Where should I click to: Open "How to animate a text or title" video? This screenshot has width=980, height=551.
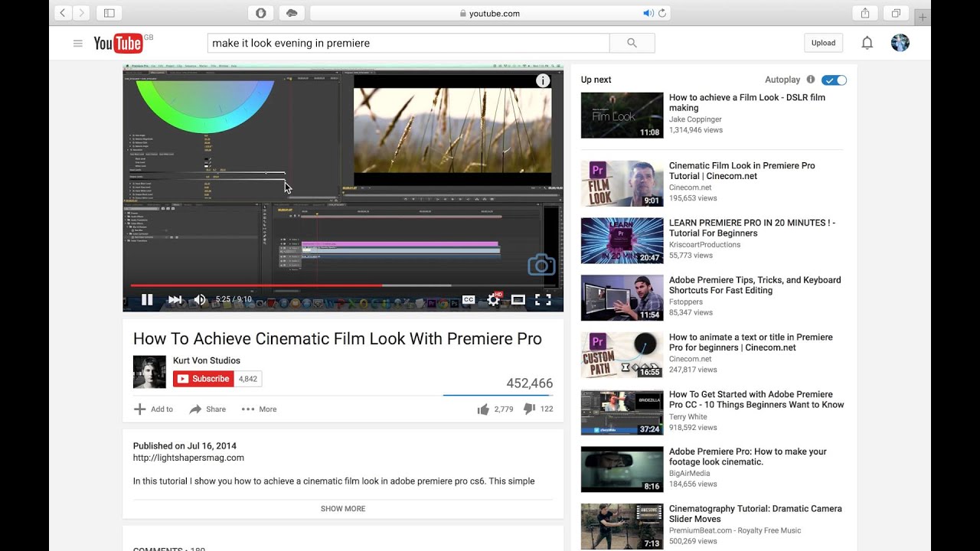750,342
